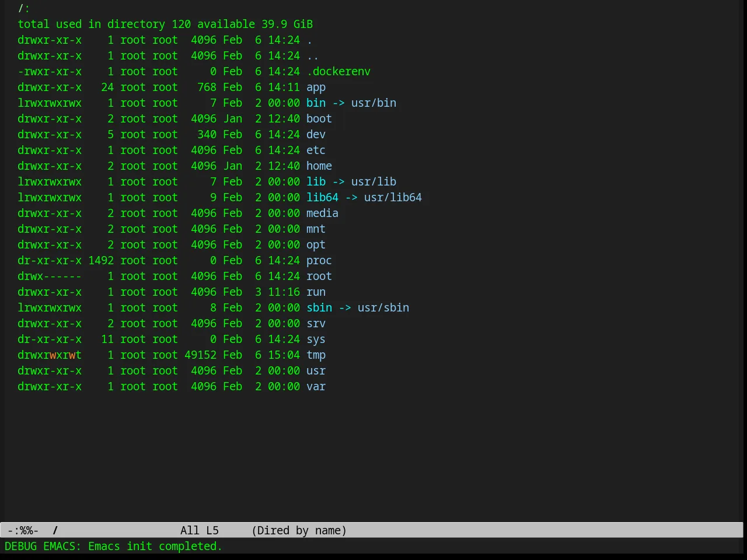Open the var directory
Screen dimensions: 747x560
pos(316,387)
